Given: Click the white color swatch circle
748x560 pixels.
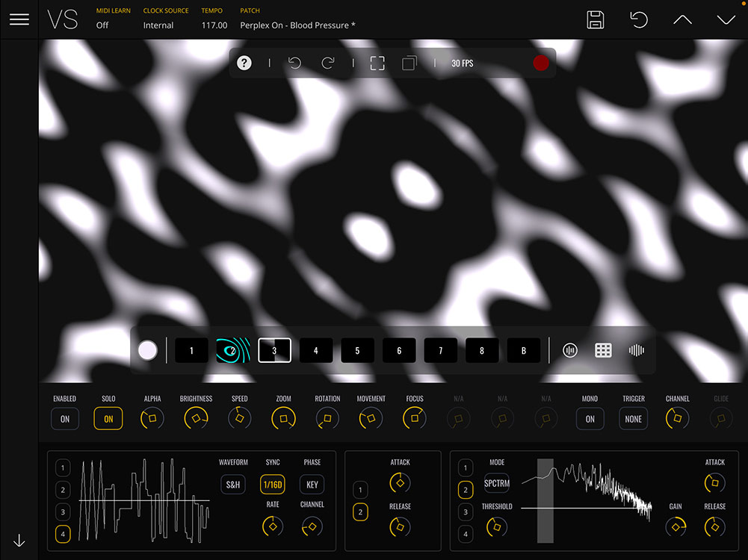Looking at the screenshot, I should [x=148, y=350].
